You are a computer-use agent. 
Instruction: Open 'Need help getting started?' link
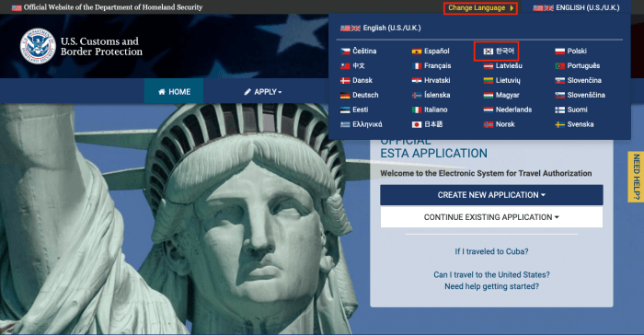coord(491,286)
